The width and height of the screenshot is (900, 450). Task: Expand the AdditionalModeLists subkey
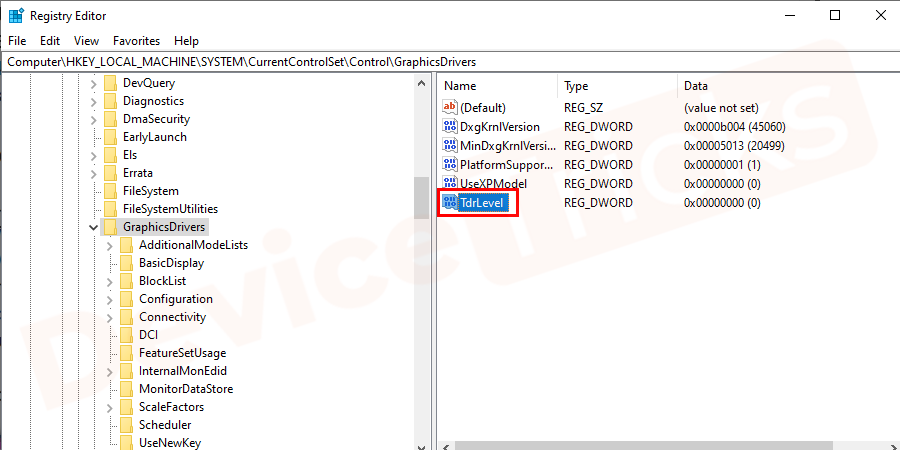[x=110, y=245]
